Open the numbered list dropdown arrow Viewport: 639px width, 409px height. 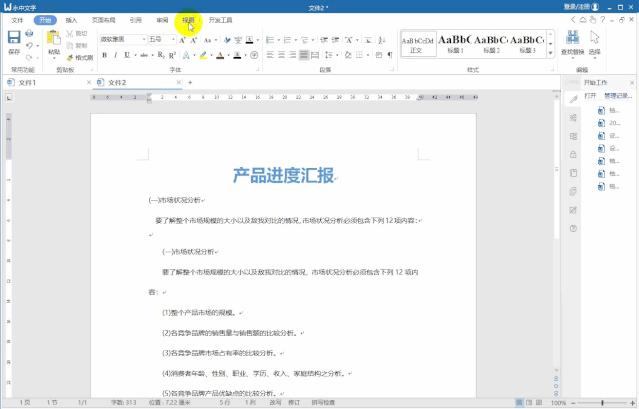[295, 40]
